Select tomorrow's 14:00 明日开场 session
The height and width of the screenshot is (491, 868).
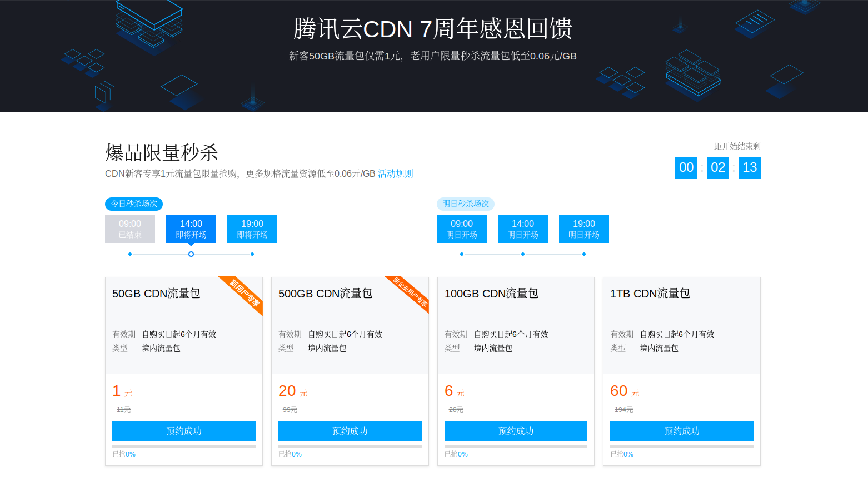(523, 229)
